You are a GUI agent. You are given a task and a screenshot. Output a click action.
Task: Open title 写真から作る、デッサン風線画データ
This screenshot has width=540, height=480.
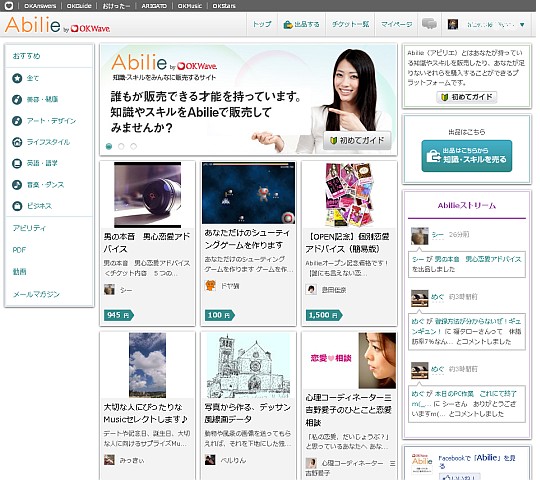tap(248, 413)
